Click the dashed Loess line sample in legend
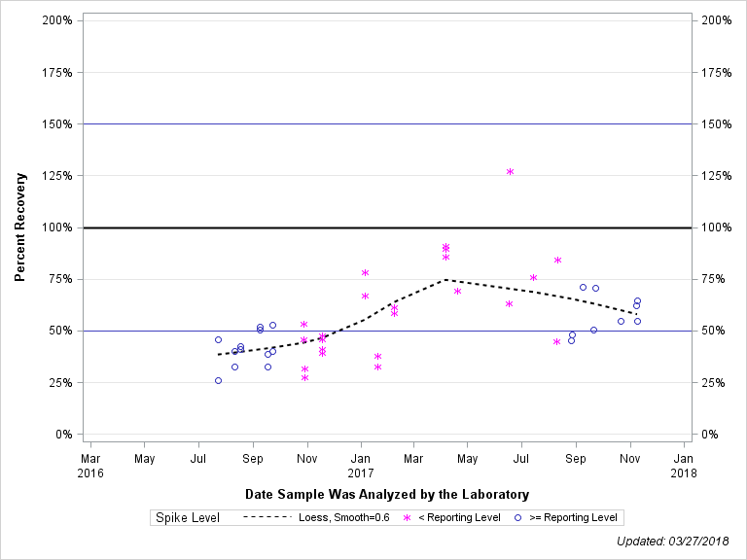Image resolution: width=747 pixels, height=560 pixels. [267, 518]
